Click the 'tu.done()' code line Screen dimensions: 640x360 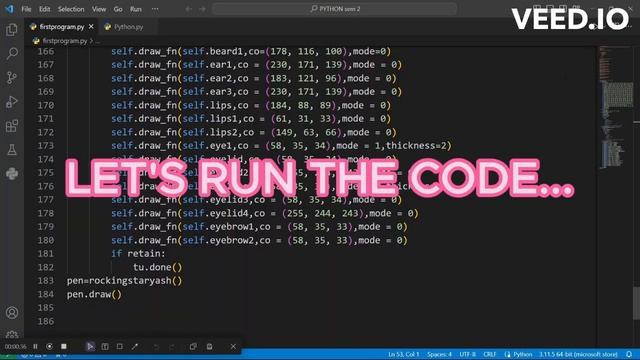[158, 267]
